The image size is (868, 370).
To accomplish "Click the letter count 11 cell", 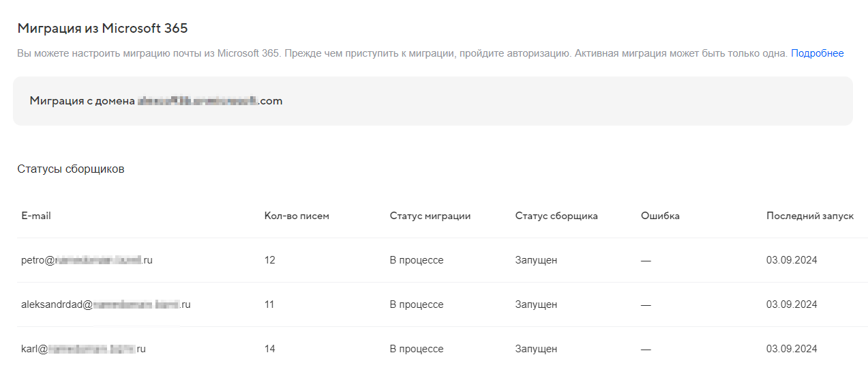I will click(x=269, y=304).
